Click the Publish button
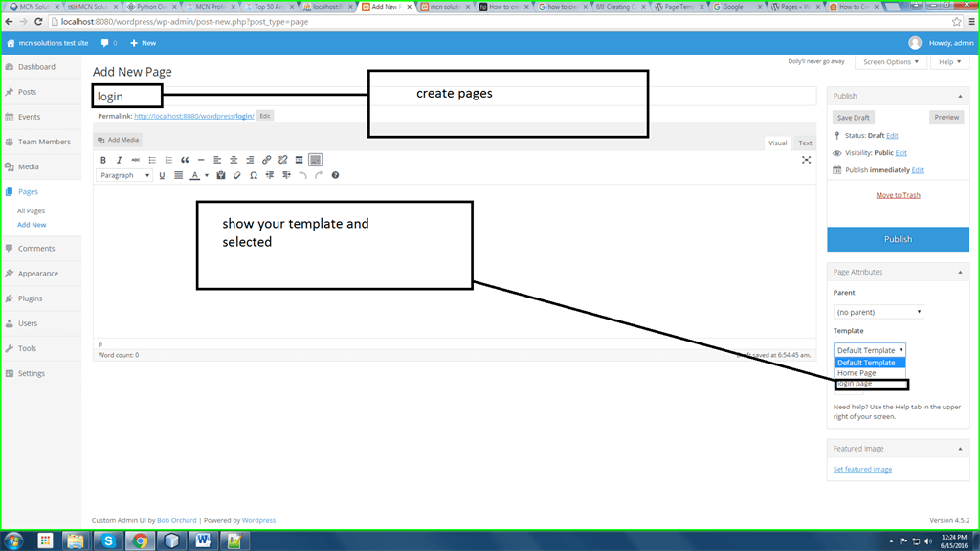The width and height of the screenshot is (980, 551). tap(898, 238)
